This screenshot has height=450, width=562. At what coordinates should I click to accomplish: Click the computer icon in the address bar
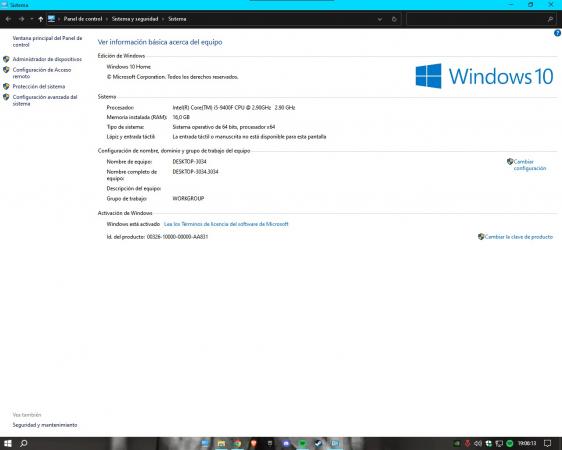(51, 19)
